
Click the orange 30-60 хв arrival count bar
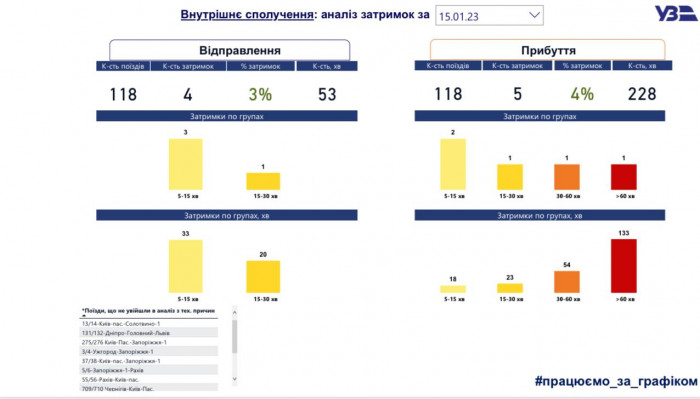coord(567,177)
